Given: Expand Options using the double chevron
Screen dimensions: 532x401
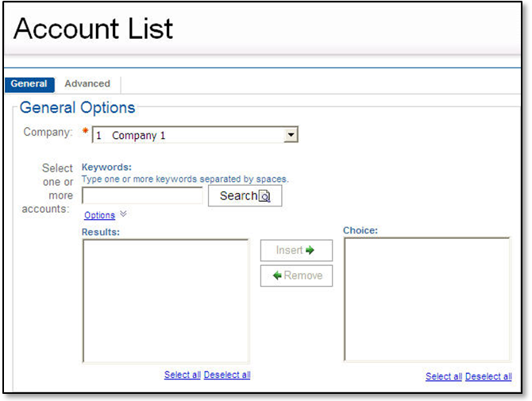Looking at the screenshot, I should tap(123, 214).
